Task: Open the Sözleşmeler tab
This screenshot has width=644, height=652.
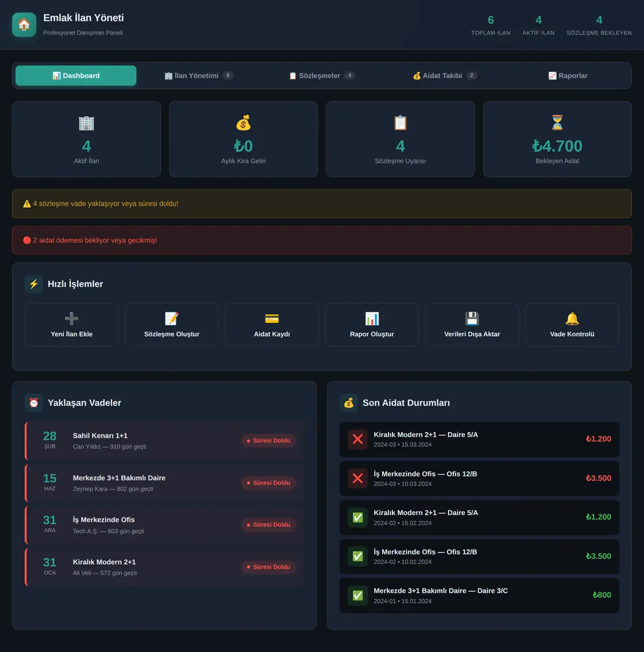Action: pos(322,76)
